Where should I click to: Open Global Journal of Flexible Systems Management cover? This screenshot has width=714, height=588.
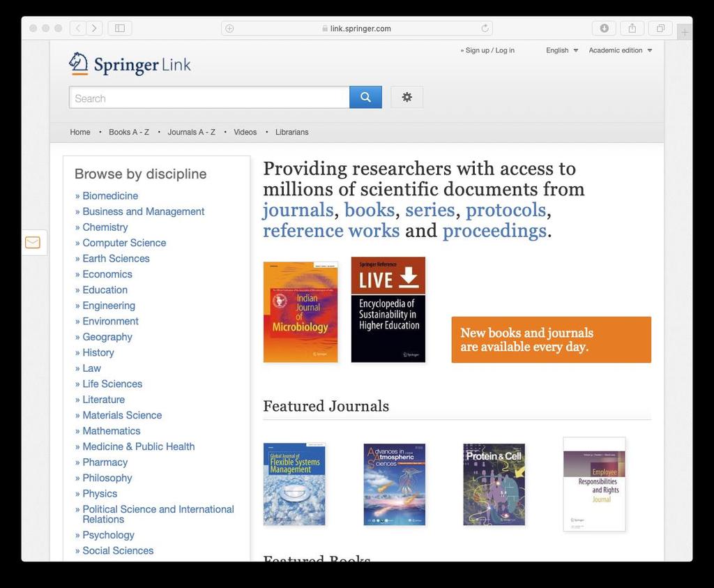tap(294, 484)
